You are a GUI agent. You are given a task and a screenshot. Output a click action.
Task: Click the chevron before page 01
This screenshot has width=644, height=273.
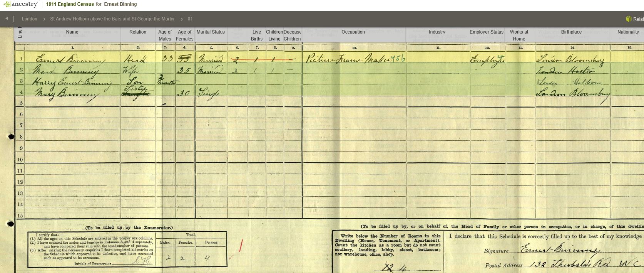click(181, 19)
